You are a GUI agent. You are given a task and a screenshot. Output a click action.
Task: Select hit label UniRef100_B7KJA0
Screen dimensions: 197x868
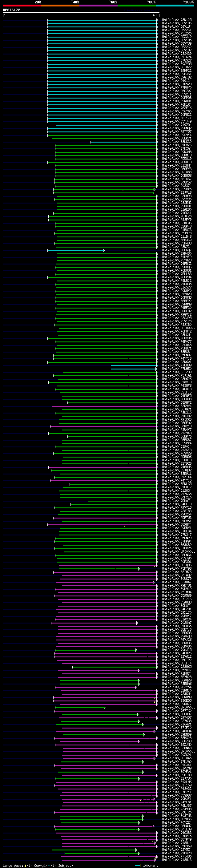click(x=176, y=762)
